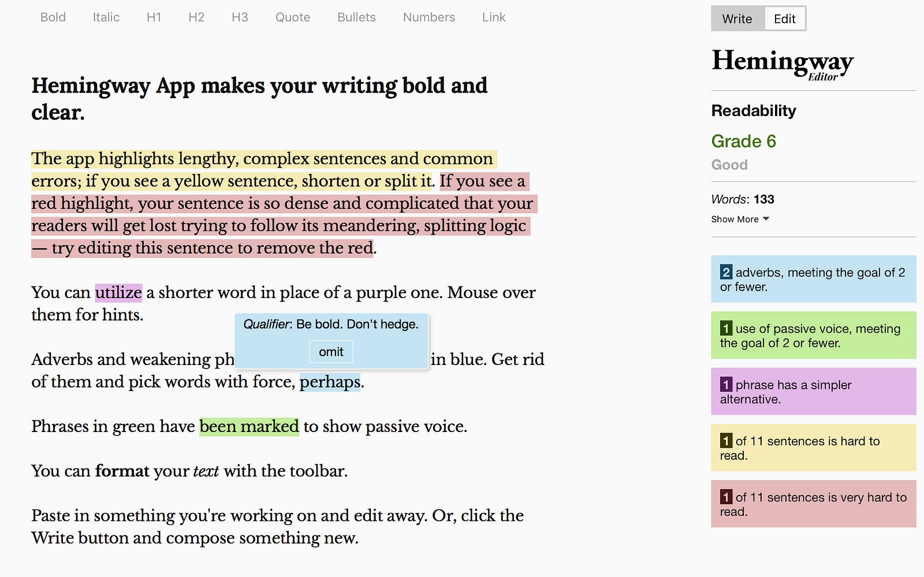Click the Qualifier hint text in tooltip
The image size is (924, 577).
pos(331,324)
